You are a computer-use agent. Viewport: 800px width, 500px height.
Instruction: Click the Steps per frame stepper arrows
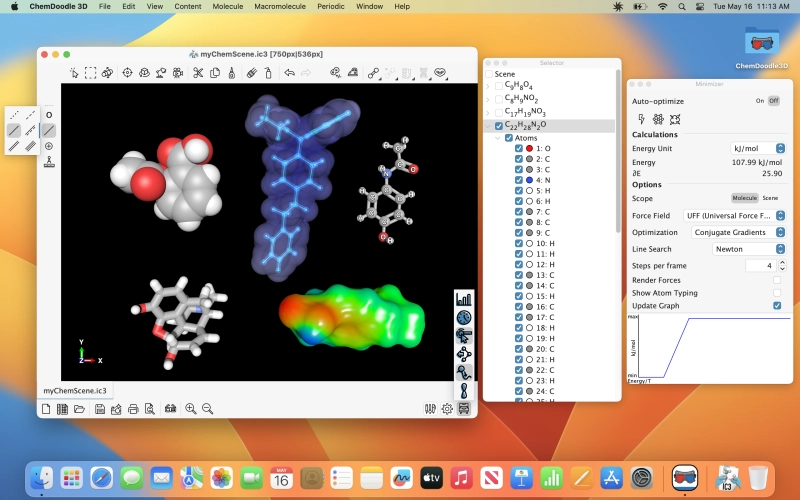(780, 266)
